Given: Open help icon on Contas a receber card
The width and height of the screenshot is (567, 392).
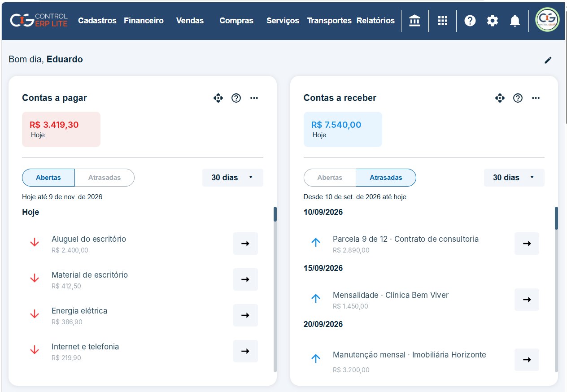Looking at the screenshot, I should (518, 98).
